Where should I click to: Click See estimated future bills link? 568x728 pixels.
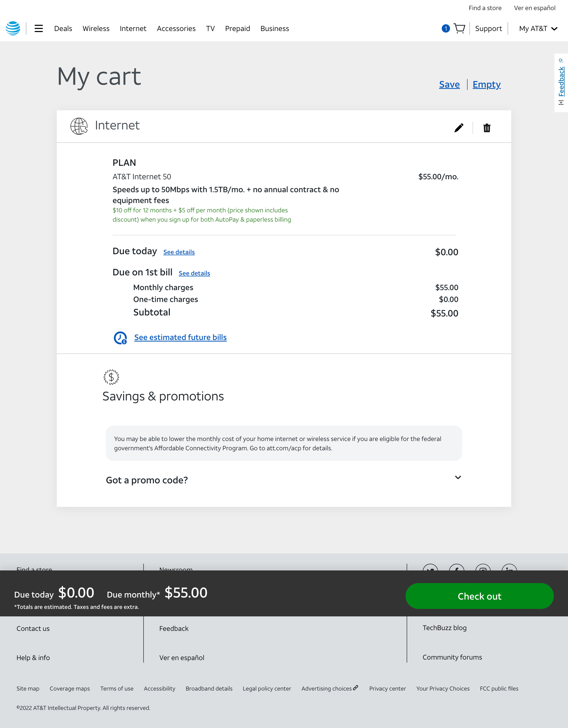coord(180,337)
